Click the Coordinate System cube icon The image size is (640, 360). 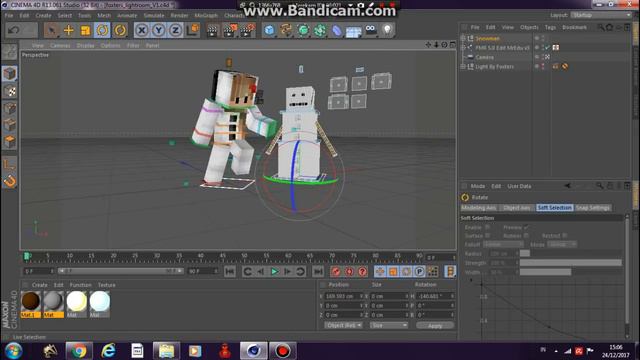[192, 30]
